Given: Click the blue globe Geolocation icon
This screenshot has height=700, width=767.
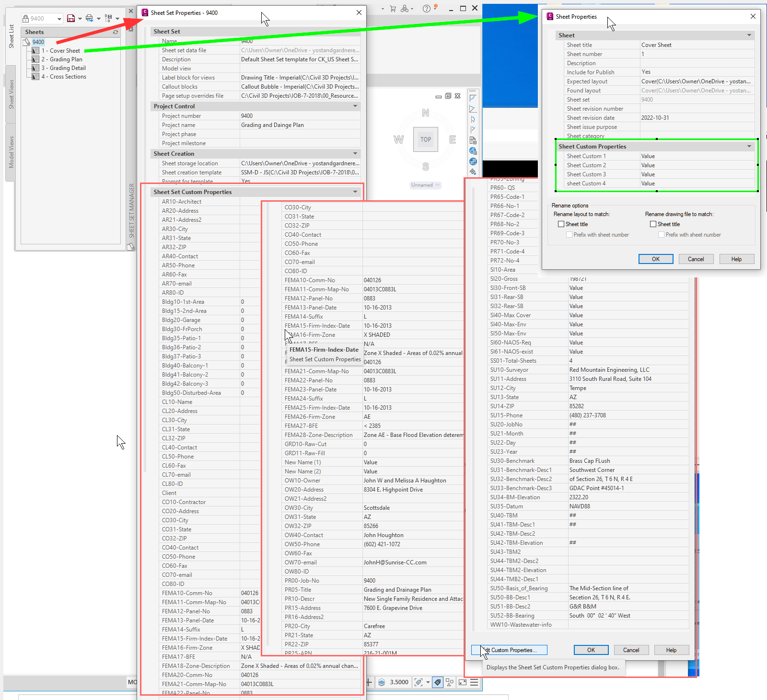Looking at the screenshot, I should (x=473, y=160).
